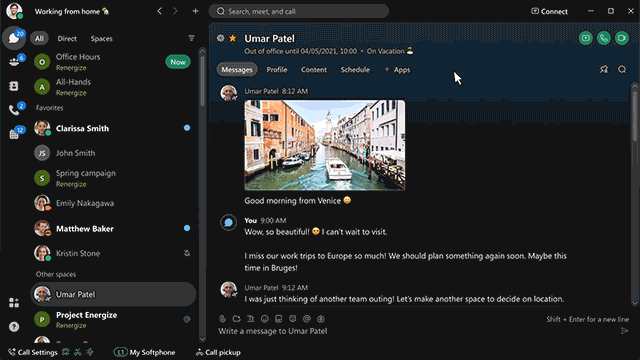Open the Spring campaign space
This screenshot has width=640, height=360.
click(x=113, y=178)
